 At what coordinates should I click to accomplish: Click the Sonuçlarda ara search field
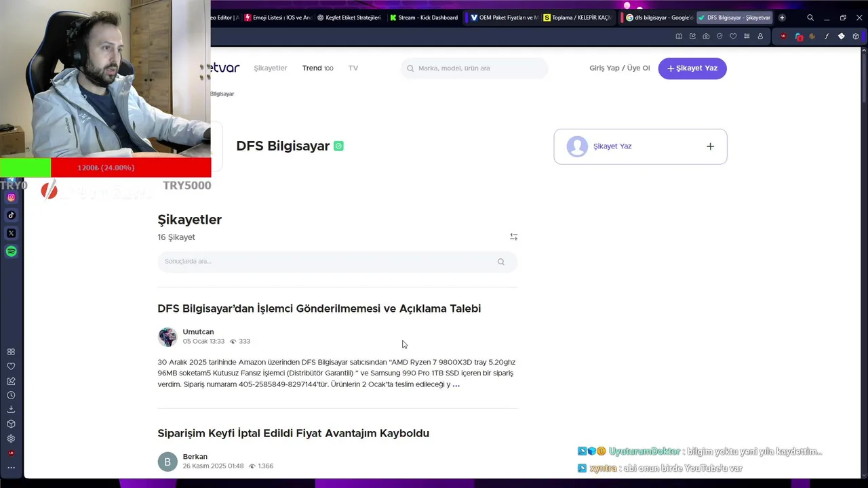point(337,262)
